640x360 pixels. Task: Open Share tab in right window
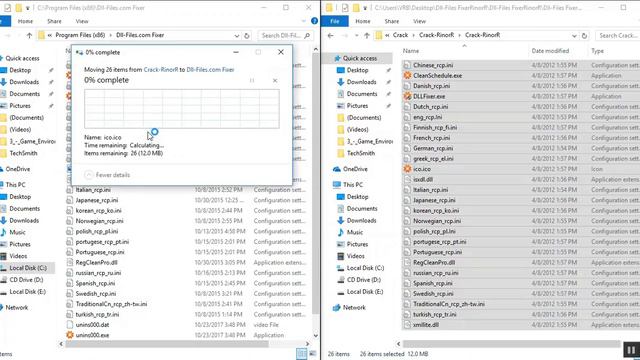pyautogui.click(x=391, y=21)
